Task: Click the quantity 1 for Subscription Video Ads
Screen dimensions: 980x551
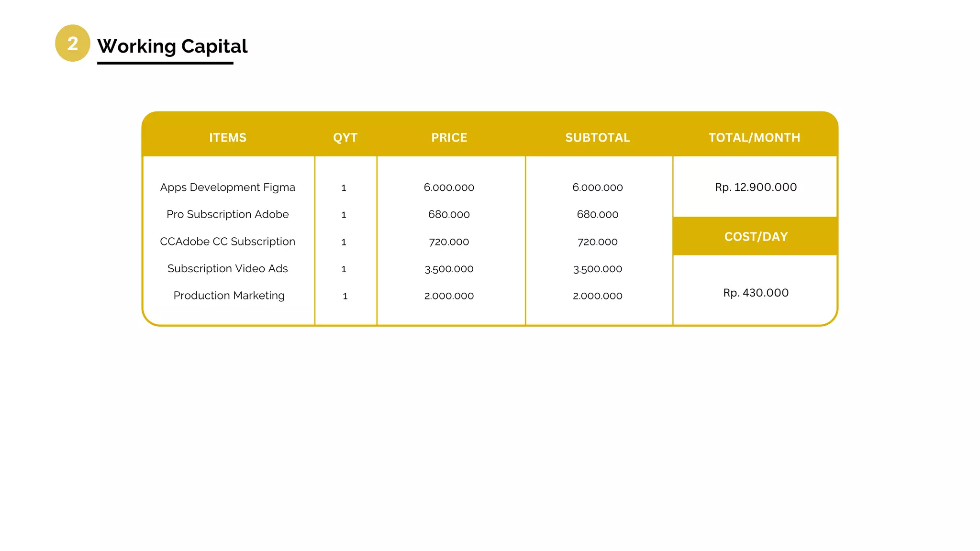Action: 344,269
